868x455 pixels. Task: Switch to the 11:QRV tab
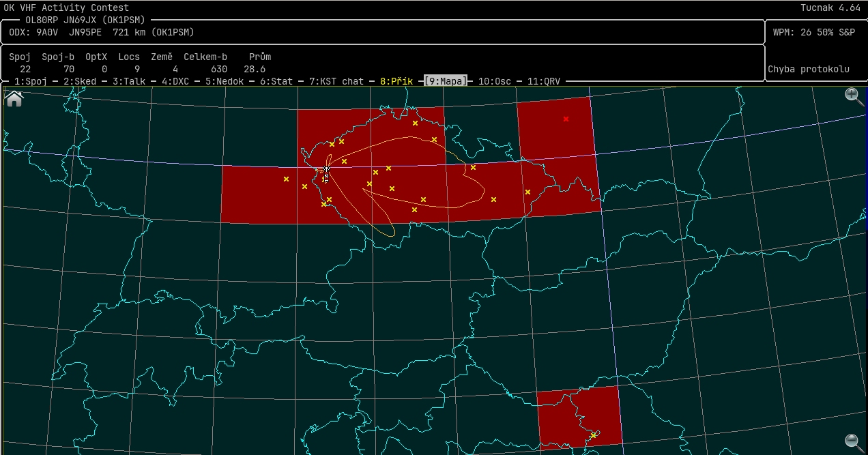click(543, 81)
